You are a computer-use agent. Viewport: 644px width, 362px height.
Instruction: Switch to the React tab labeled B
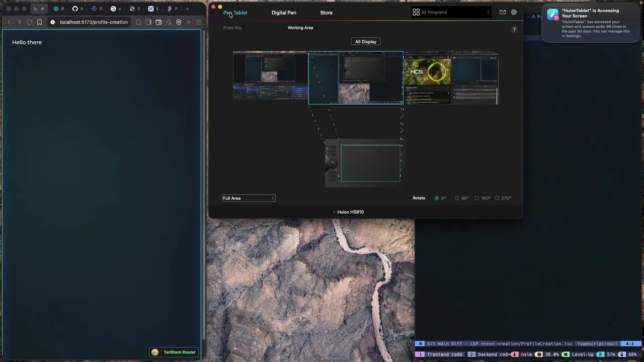click(59, 9)
